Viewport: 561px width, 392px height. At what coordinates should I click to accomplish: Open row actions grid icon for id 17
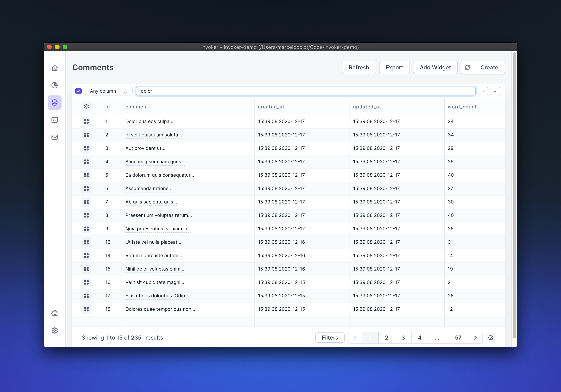click(x=86, y=296)
